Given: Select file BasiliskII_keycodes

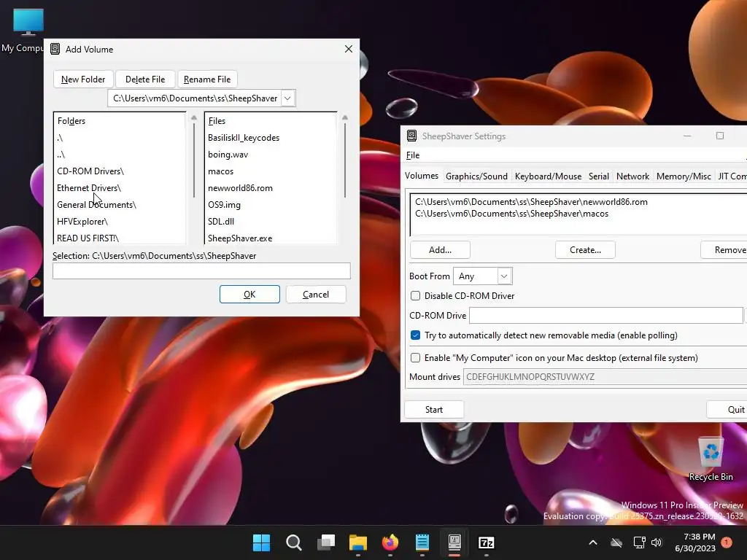Looking at the screenshot, I should click(x=244, y=138).
